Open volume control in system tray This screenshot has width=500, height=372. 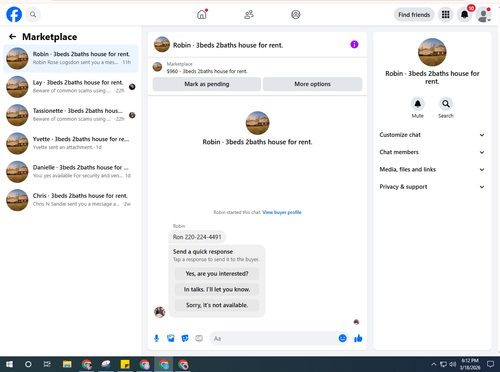(452, 364)
